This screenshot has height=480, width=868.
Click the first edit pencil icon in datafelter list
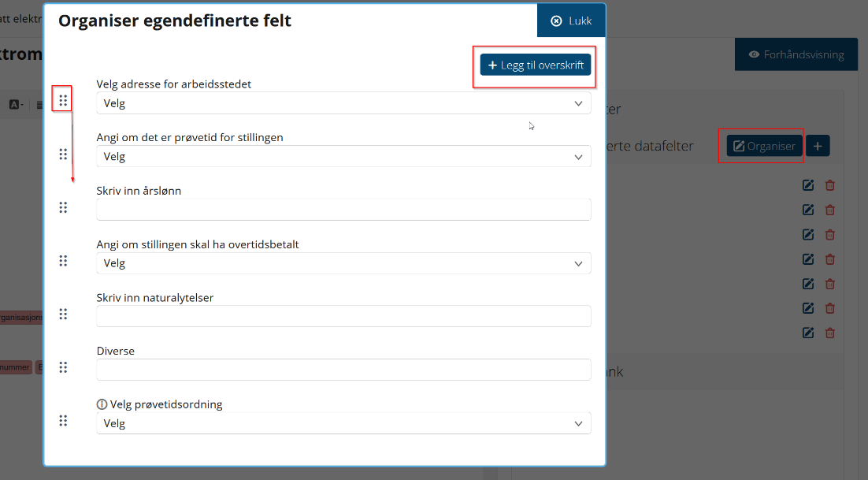tap(808, 185)
